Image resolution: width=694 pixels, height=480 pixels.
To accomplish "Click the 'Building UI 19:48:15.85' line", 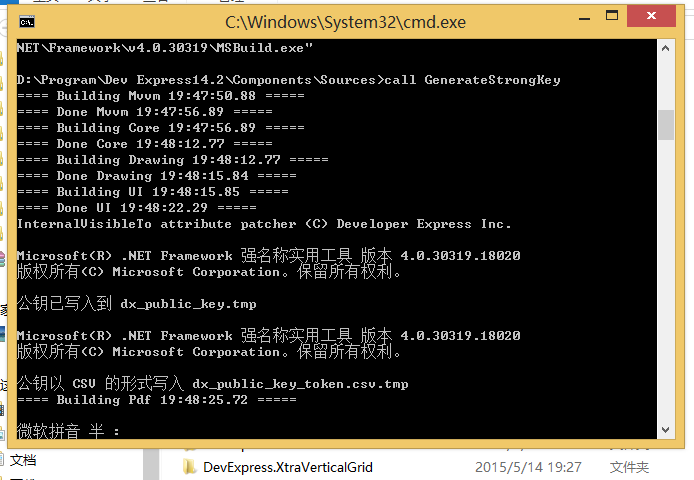I will point(153,192).
